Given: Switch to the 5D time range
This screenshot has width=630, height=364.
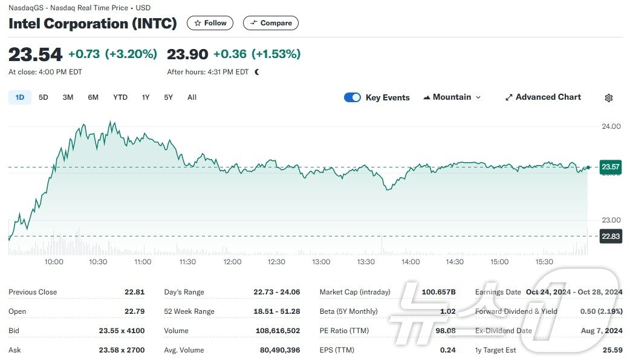Looking at the screenshot, I should (x=44, y=97).
